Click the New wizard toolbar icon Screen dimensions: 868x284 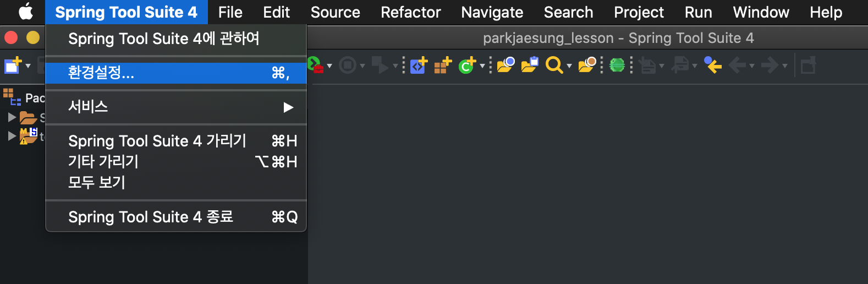coord(13,65)
